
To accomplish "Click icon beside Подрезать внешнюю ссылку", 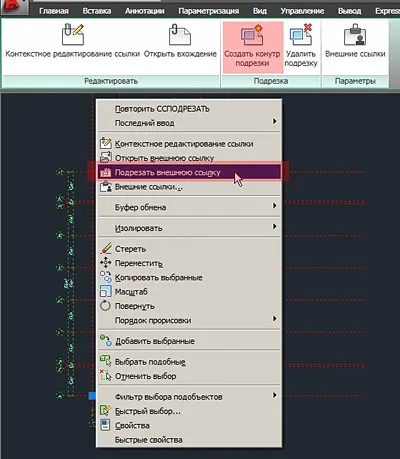I will pyautogui.click(x=106, y=172).
